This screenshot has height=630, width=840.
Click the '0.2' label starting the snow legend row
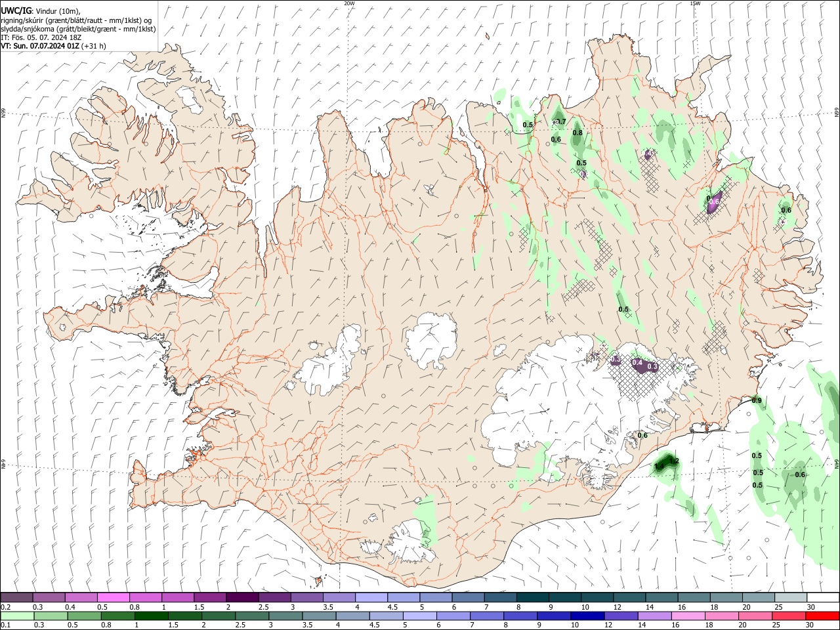click(x=5, y=607)
